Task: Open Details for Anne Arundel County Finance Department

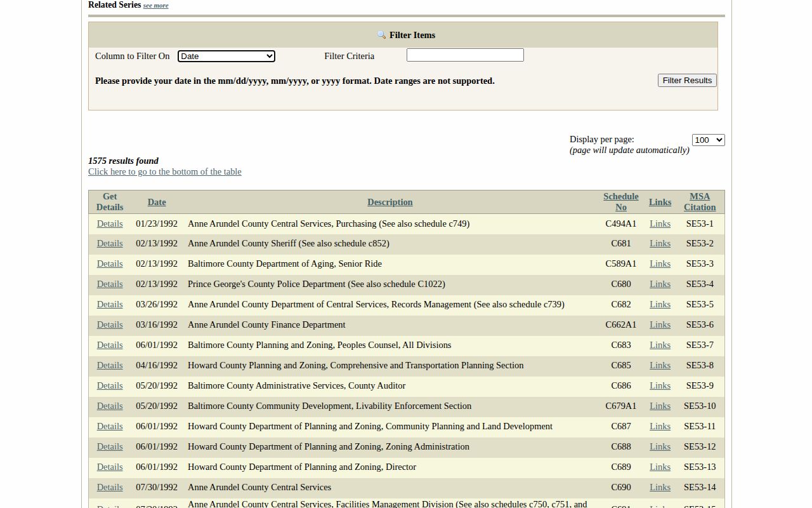Action: pyautogui.click(x=110, y=324)
